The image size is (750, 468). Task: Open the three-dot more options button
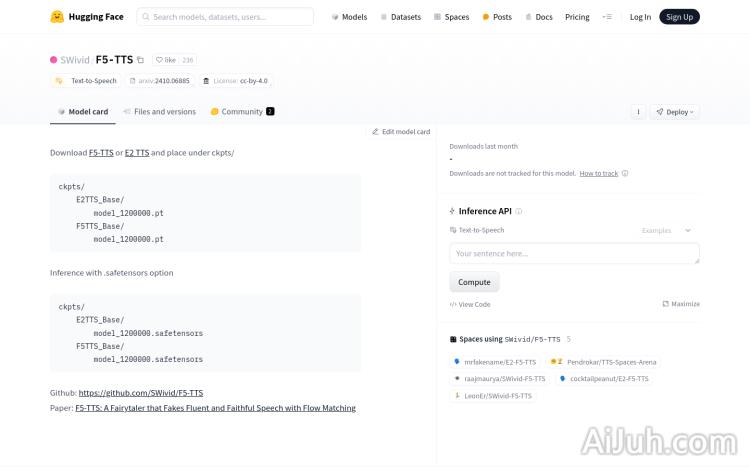coord(638,112)
